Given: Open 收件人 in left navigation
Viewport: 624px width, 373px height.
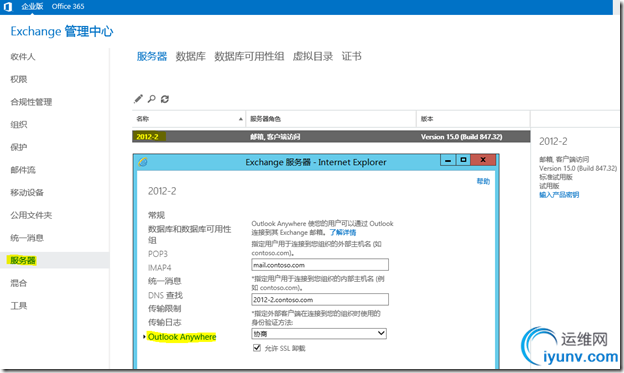Looking at the screenshot, I should click(23, 57).
